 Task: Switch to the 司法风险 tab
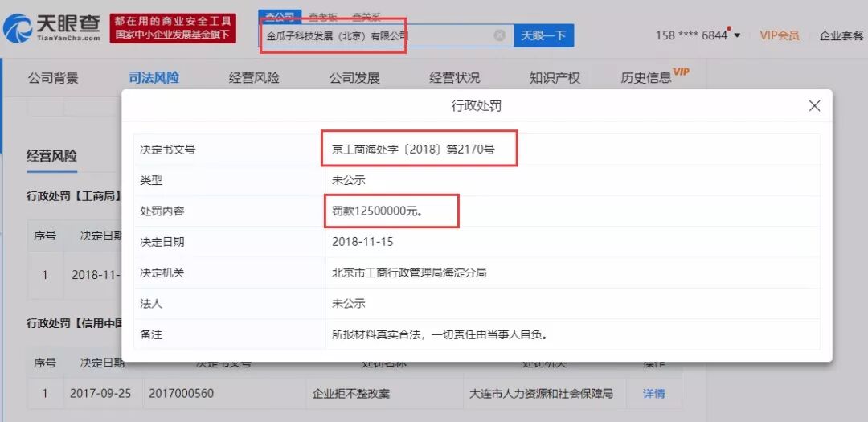(x=154, y=78)
